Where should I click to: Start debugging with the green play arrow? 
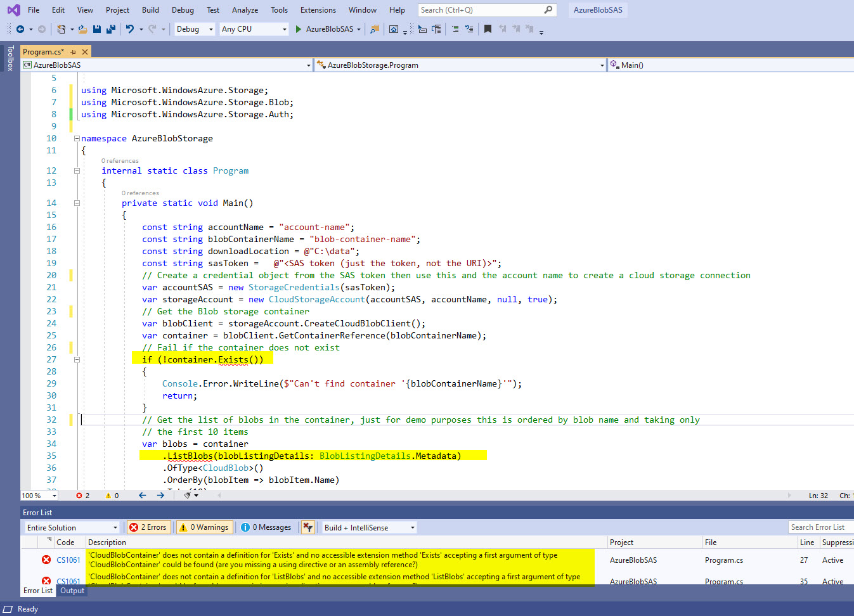click(298, 29)
